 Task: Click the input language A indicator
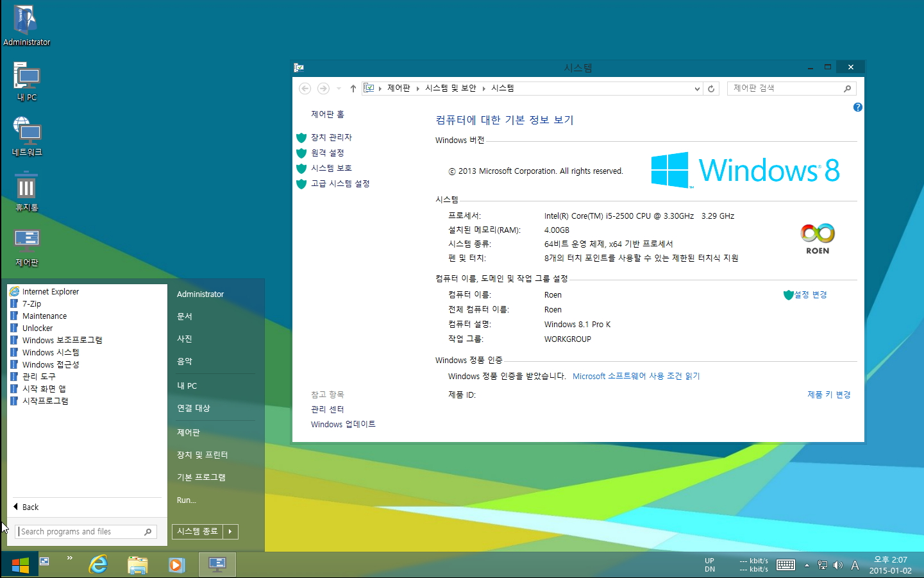pyautogui.click(x=855, y=565)
